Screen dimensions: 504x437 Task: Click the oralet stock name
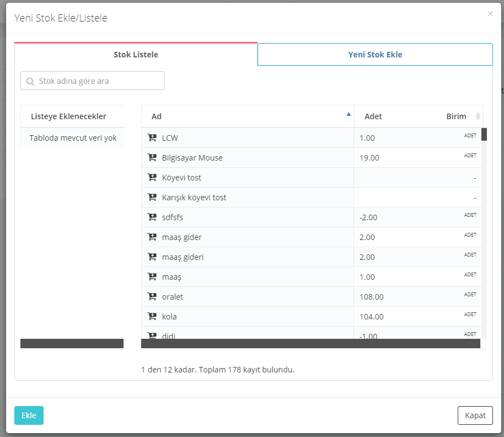(172, 297)
